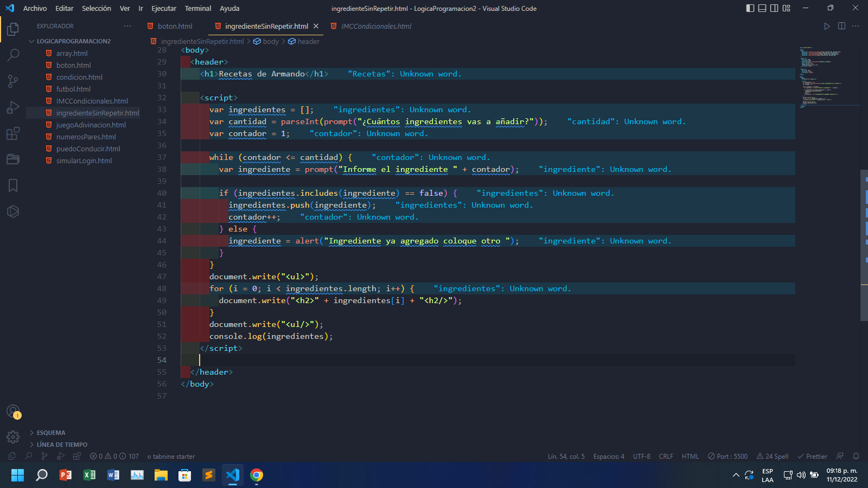
Task: Click Lín. 54, col. 5 in status bar
Action: [x=566, y=456]
